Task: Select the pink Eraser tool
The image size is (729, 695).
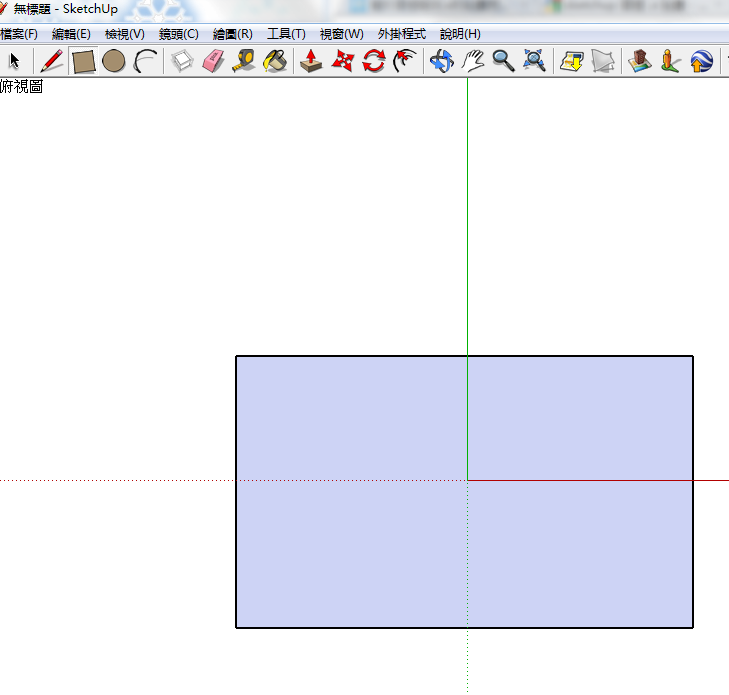Action: click(213, 61)
